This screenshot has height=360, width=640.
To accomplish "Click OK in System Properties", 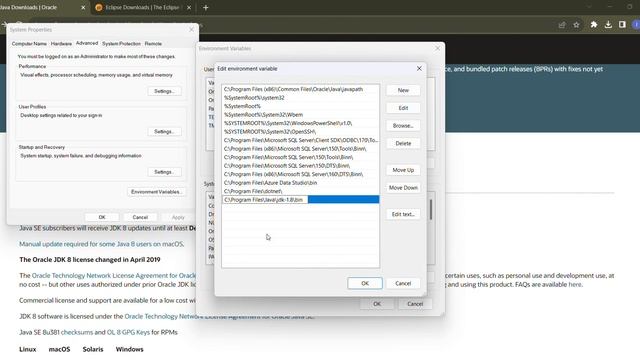I will pos(102,217).
